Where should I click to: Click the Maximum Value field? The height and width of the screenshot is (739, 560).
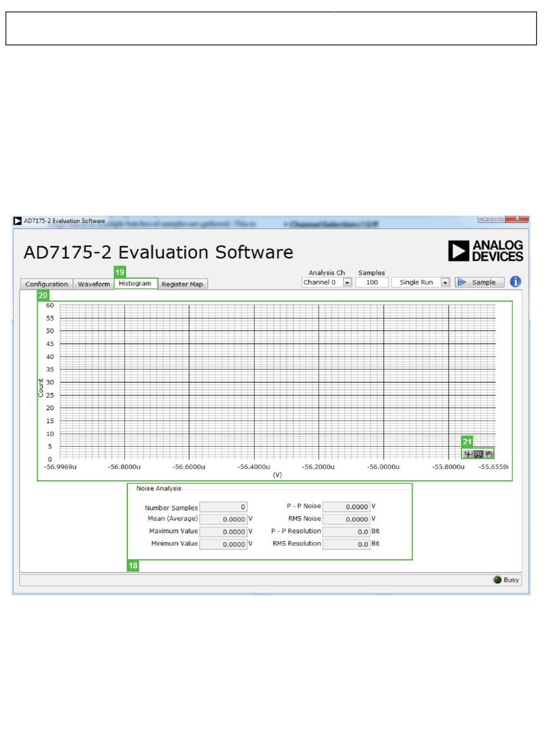[223, 532]
